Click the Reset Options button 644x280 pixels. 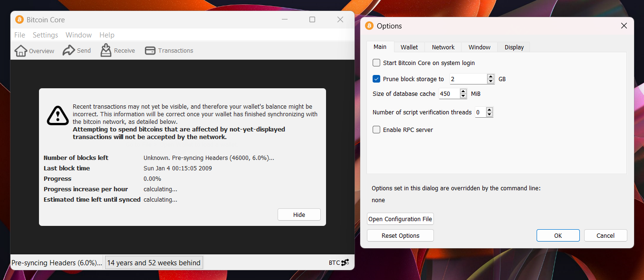pyautogui.click(x=400, y=235)
